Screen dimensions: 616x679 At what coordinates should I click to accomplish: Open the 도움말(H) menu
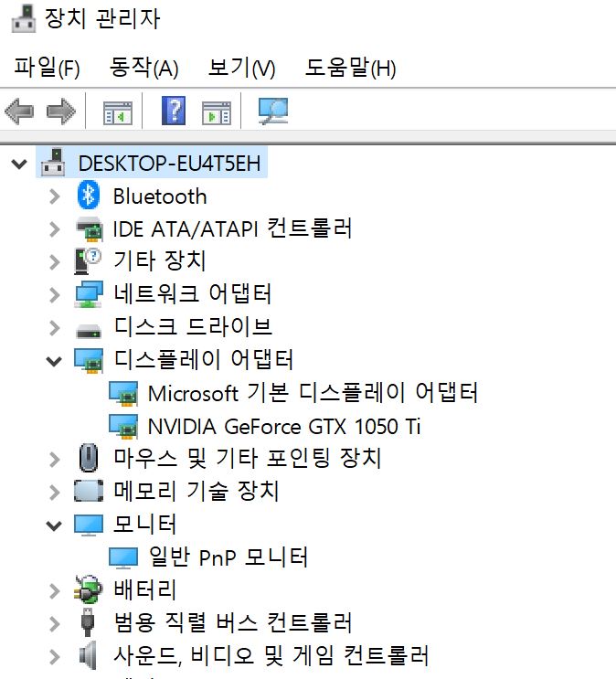tap(350, 68)
